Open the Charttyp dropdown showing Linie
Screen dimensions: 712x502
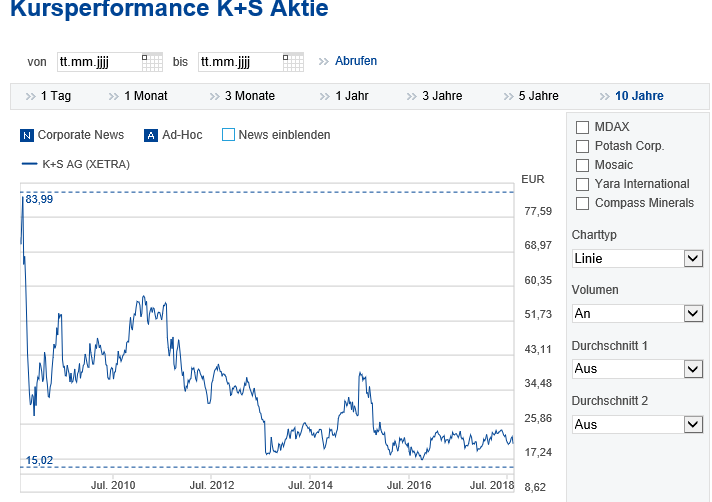pyautogui.click(x=638, y=258)
